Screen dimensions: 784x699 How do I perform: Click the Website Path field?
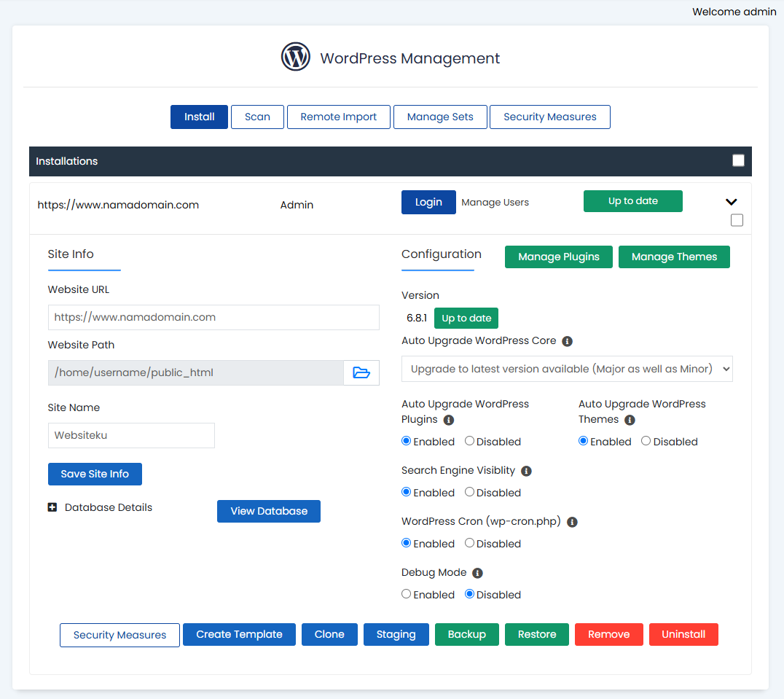click(196, 372)
